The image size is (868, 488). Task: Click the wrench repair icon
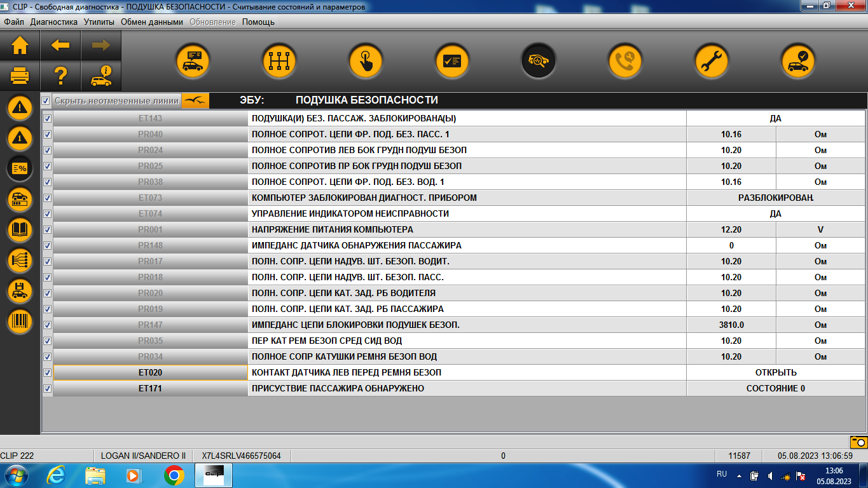click(711, 61)
